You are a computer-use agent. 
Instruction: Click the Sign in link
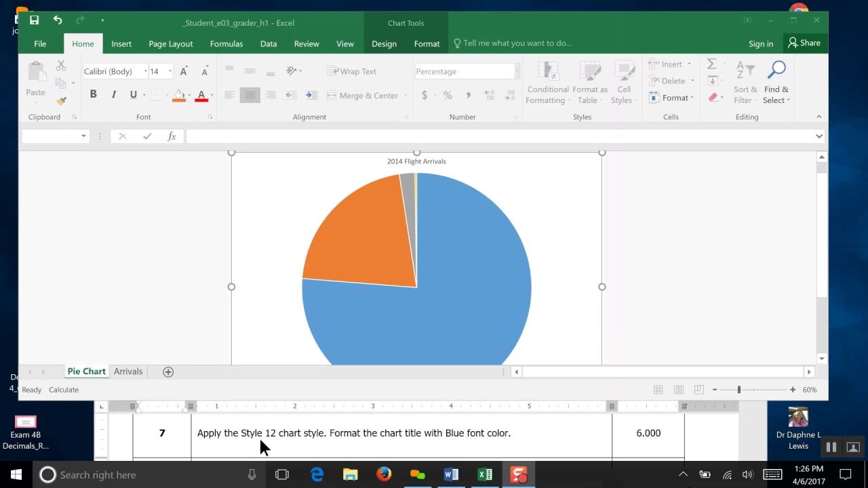(x=761, y=43)
